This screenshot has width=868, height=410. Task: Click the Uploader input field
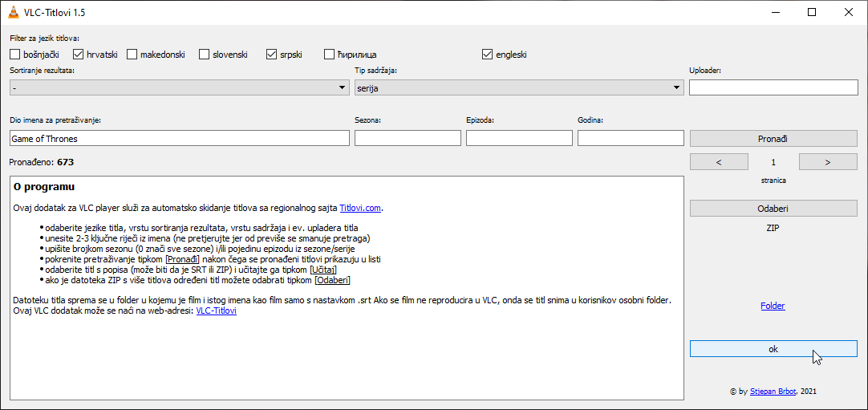click(x=773, y=87)
